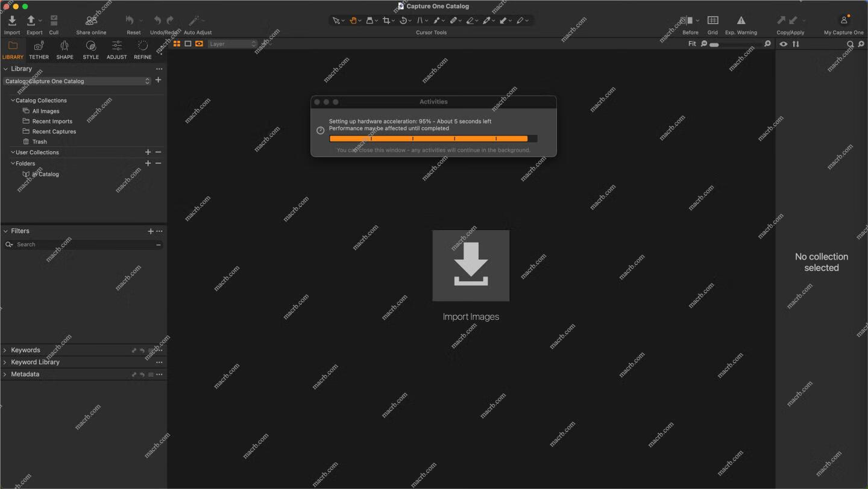Select the Rotate cursor tool
The width and height of the screenshot is (868, 489).
403,20
